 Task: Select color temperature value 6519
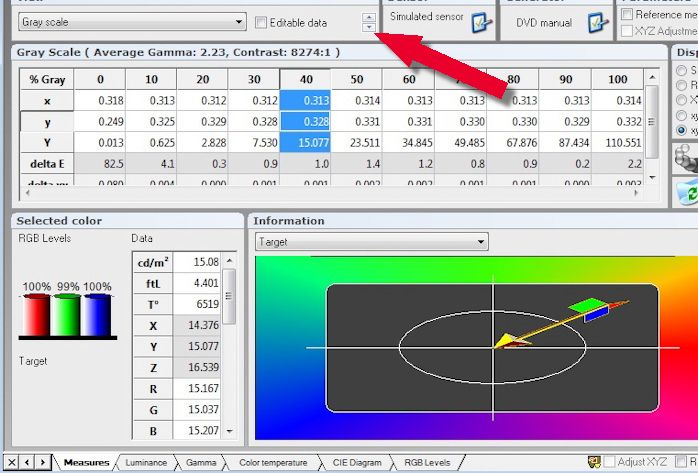tap(197, 304)
